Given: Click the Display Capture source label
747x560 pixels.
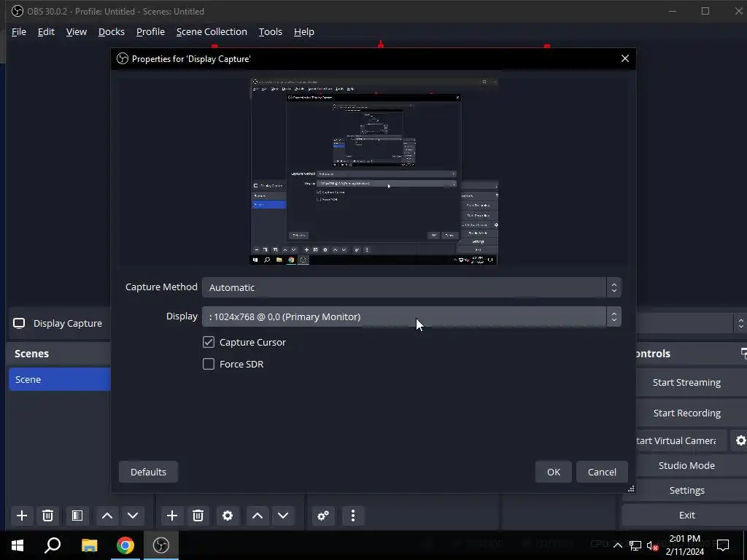Looking at the screenshot, I should [x=67, y=323].
